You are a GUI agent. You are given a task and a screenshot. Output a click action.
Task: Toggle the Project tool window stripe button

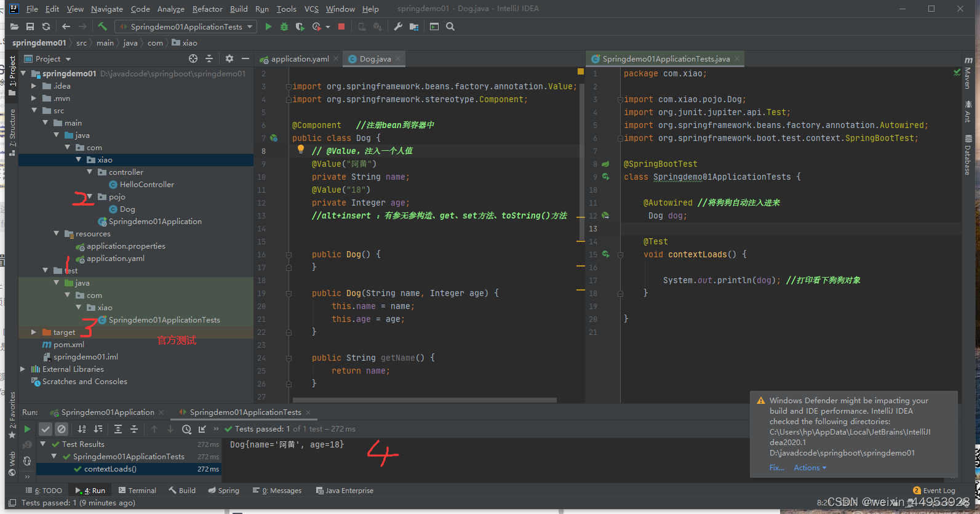coord(12,76)
